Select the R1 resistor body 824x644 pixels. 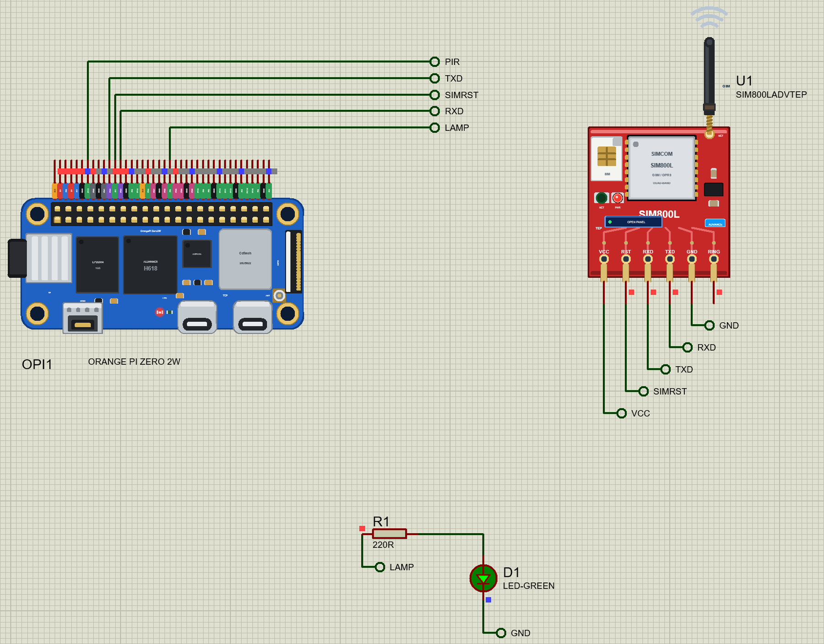[389, 534]
